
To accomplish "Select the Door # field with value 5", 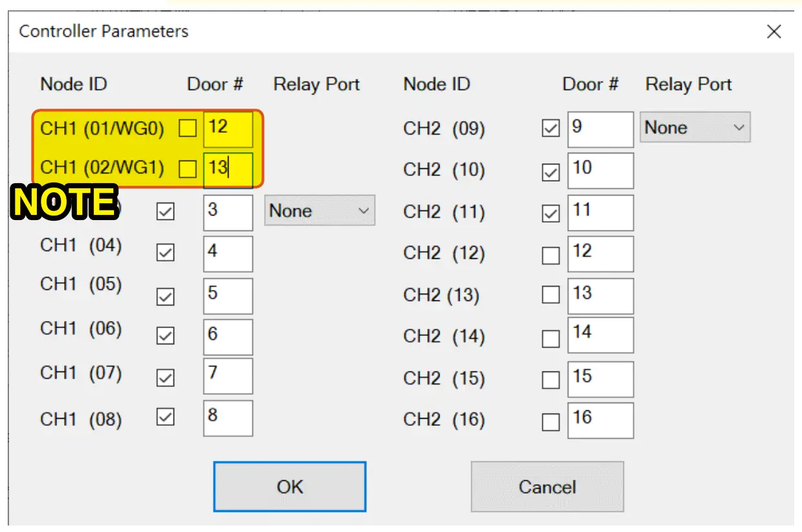I will (x=228, y=296).
